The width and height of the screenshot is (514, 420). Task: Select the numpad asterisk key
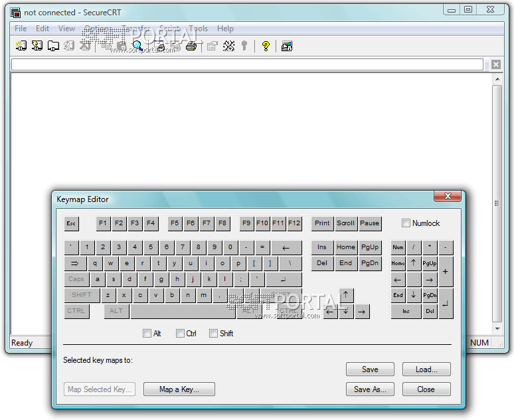430,248
